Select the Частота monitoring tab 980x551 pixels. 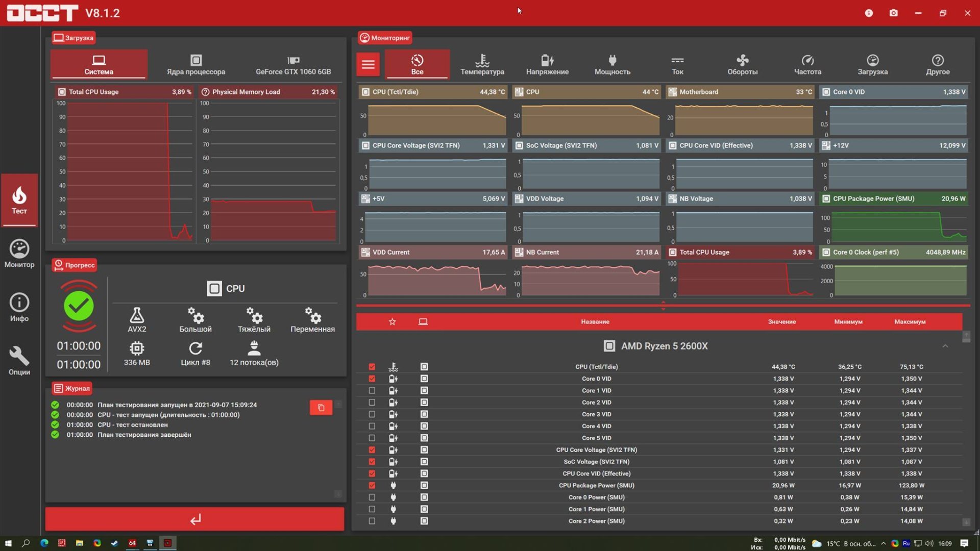coord(807,64)
